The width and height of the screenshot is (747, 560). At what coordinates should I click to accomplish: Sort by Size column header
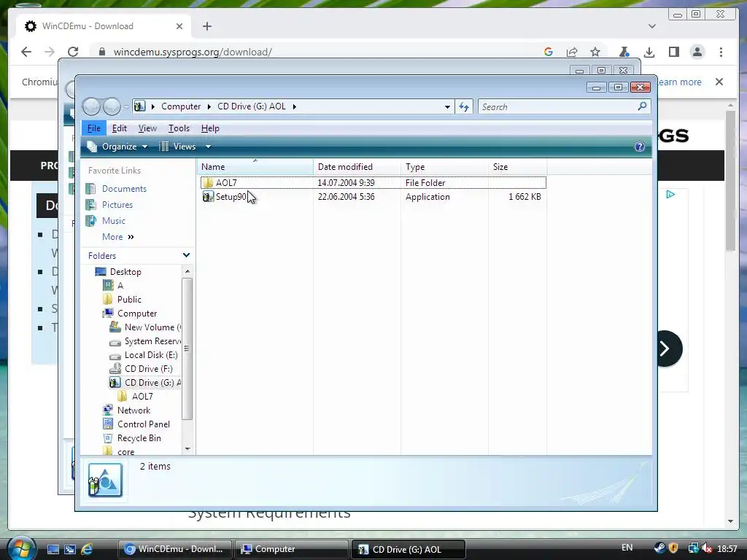click(x=517, y=167)
